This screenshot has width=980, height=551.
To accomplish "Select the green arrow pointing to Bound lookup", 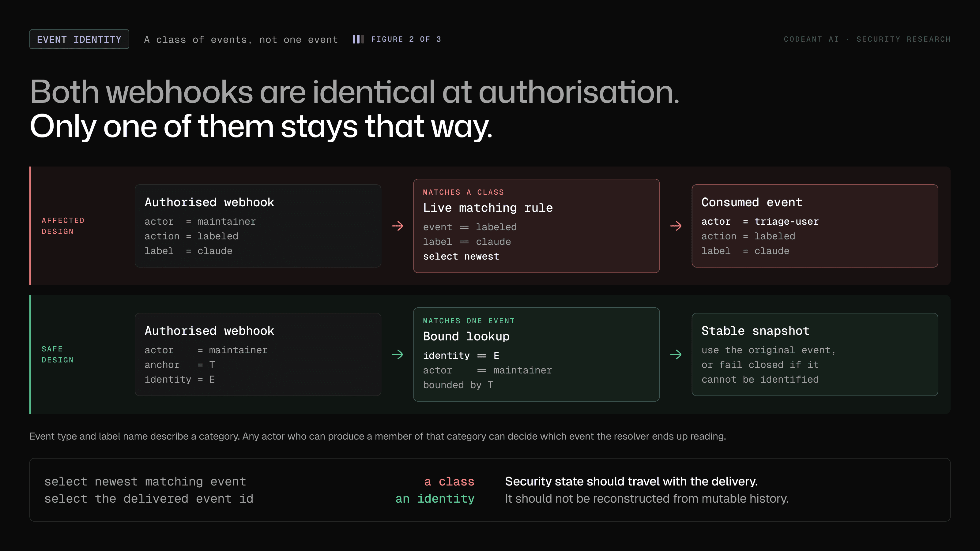I will tap(397, 354).
